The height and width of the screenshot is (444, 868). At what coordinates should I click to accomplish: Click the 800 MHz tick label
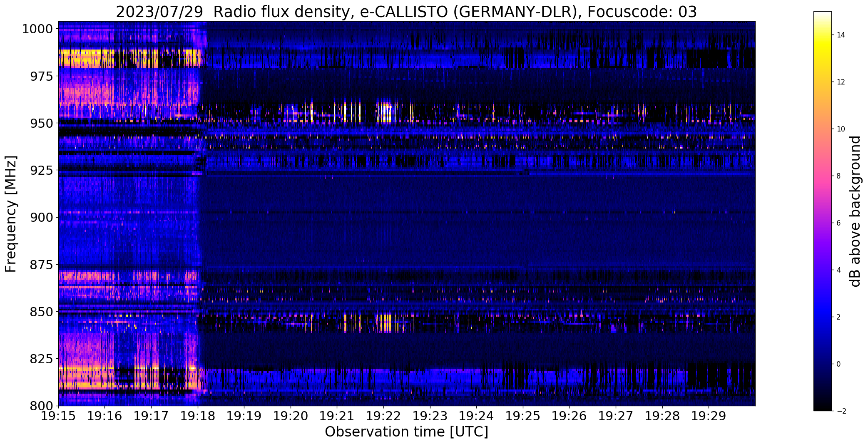click(x=41, y=406)
